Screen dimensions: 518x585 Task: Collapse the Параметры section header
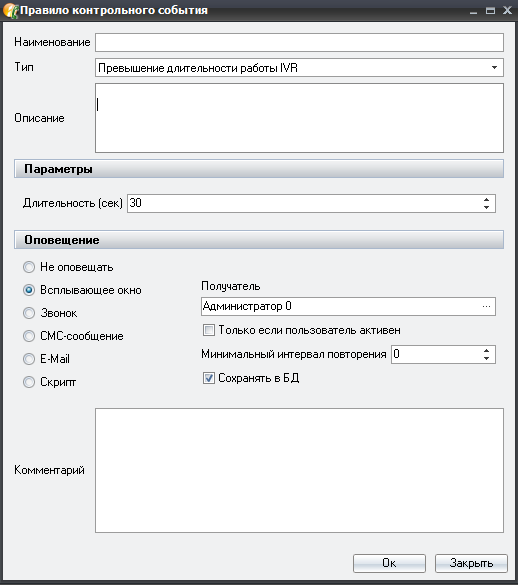(x=259, y=169)
